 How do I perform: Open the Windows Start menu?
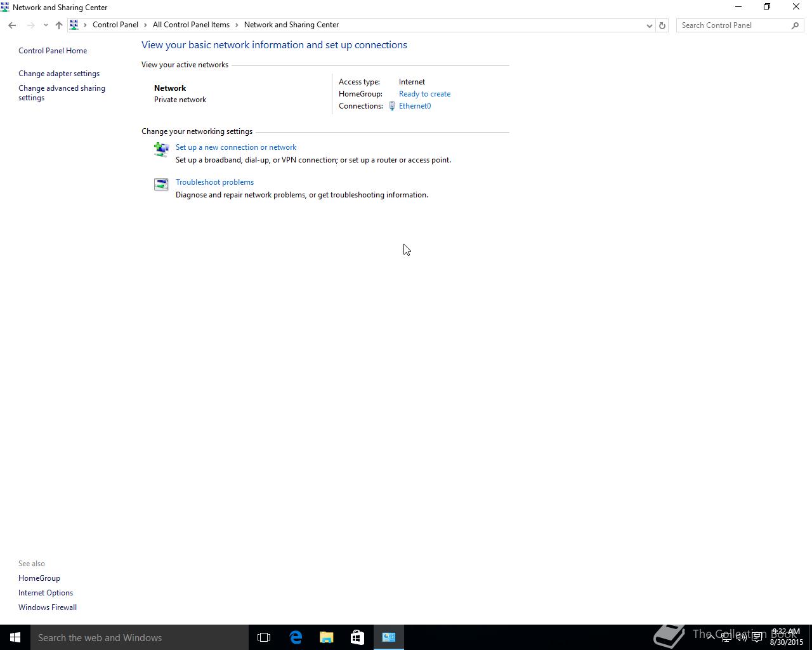click(15, 637)
